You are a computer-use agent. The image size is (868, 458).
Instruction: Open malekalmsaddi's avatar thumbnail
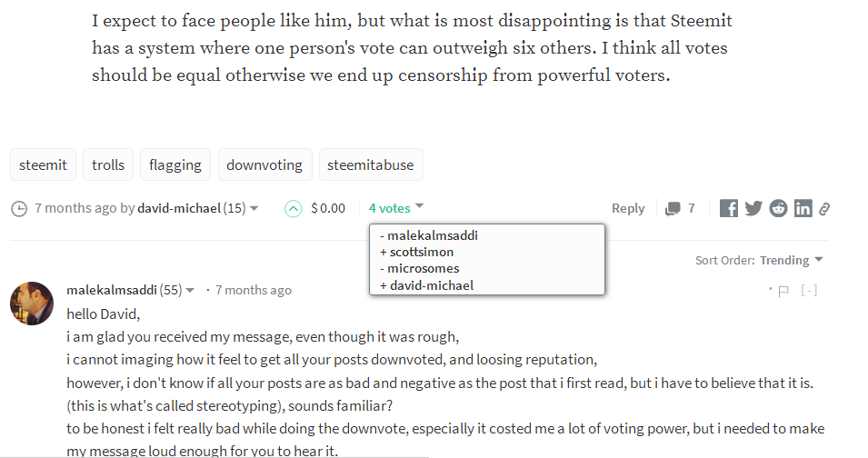[x=32, y=304]
